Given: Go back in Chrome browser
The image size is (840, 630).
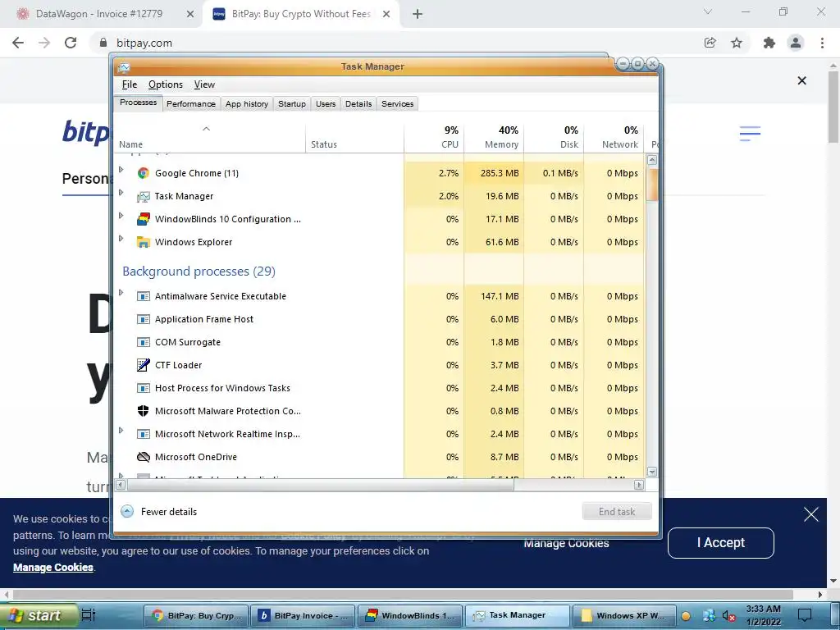Looking at the screenshot, I should pos(18,43).
